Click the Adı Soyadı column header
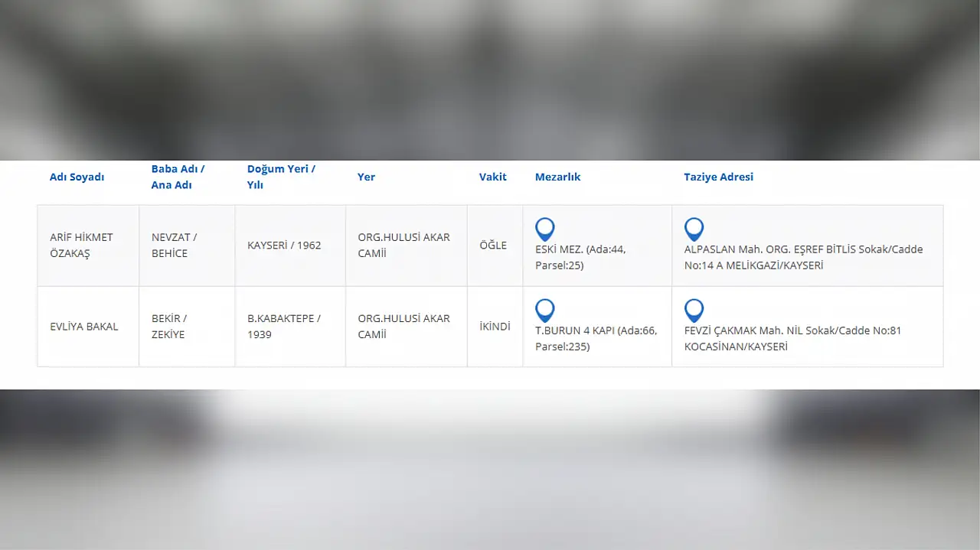 tap(77, 177)
